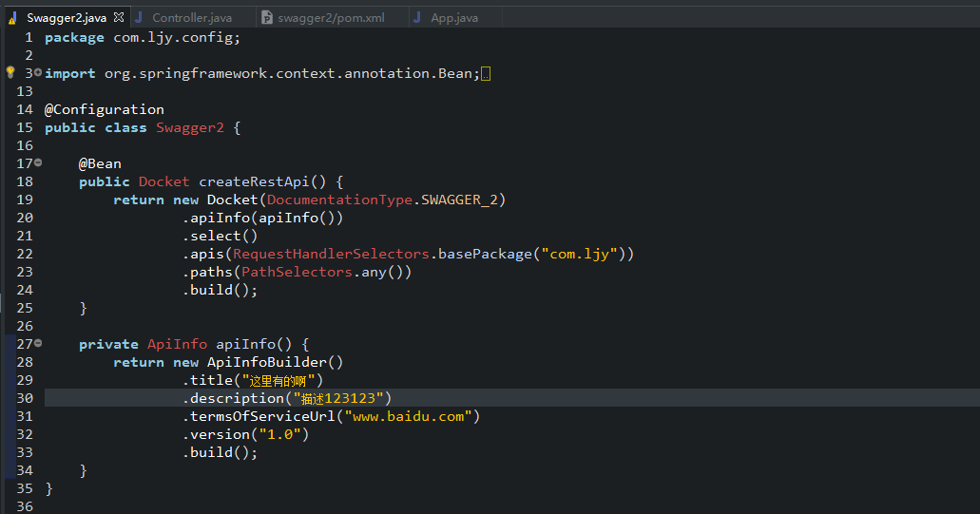Click the XML file icon on pom.xml tab
Image resolution: width=980 pixels, height=514 pixels.
point(267,17)
